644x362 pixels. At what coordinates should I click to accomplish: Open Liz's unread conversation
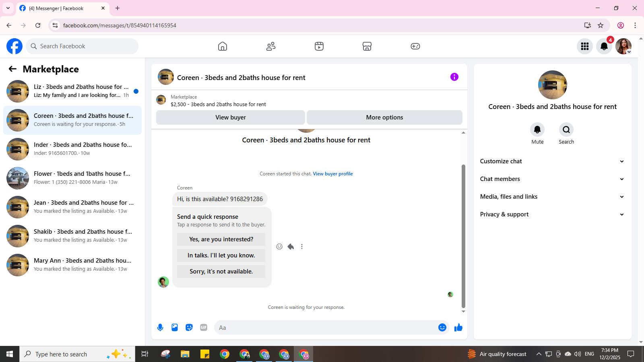(72, 91)
